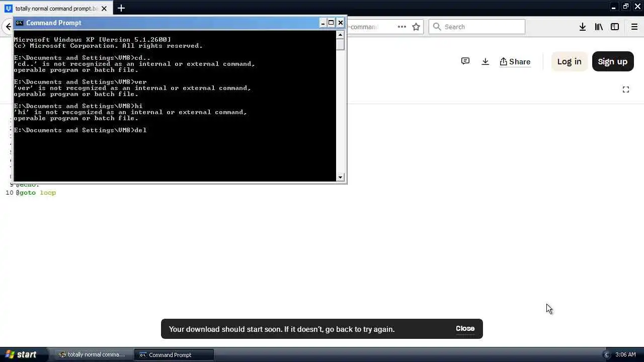Click the Windows version text line
644x362 pixels.
coord(93,40)
